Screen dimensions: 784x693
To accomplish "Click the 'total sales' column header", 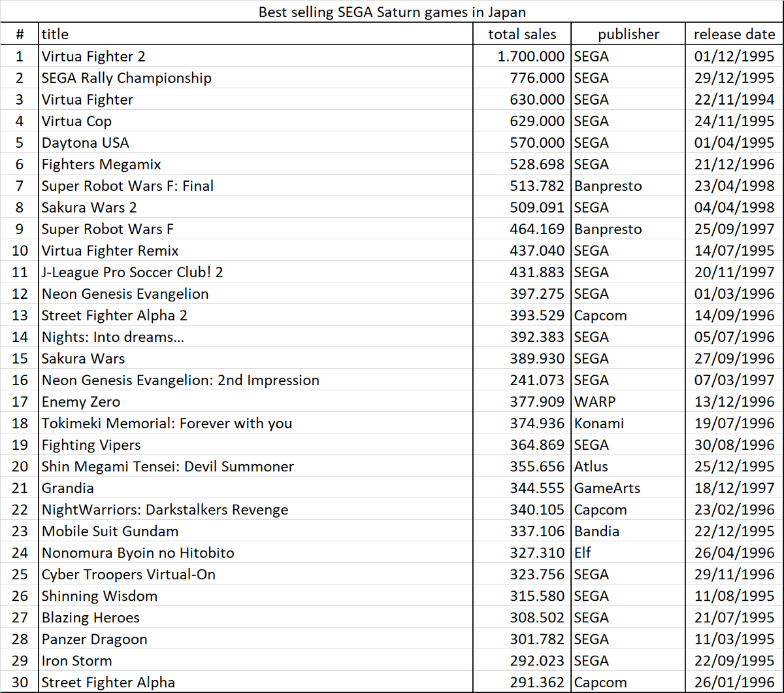I will click(521, 34).
